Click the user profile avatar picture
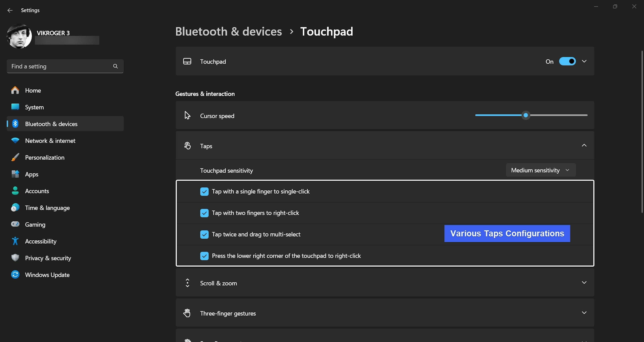644x342 pixels. pos(19,36)
